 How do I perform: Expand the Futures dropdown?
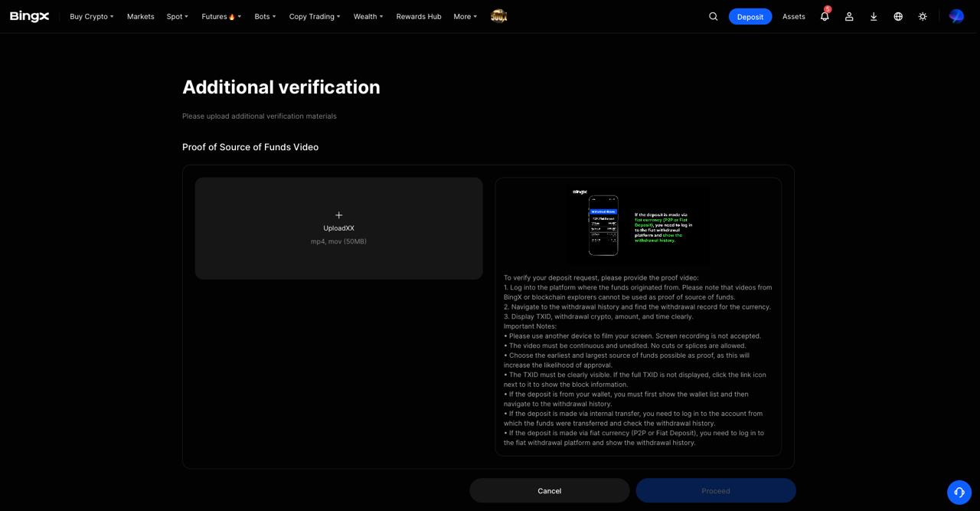coord(221,16)
